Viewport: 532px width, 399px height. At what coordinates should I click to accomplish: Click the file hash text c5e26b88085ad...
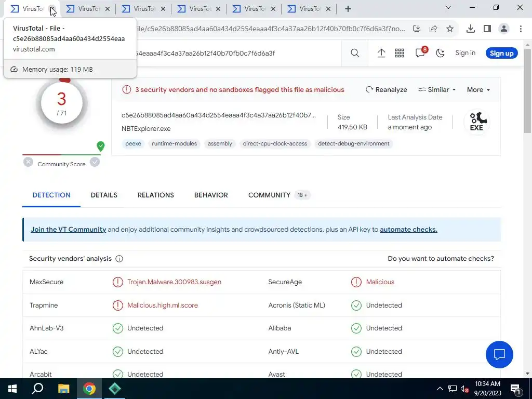pyautogui.click(x=219, y=115)
